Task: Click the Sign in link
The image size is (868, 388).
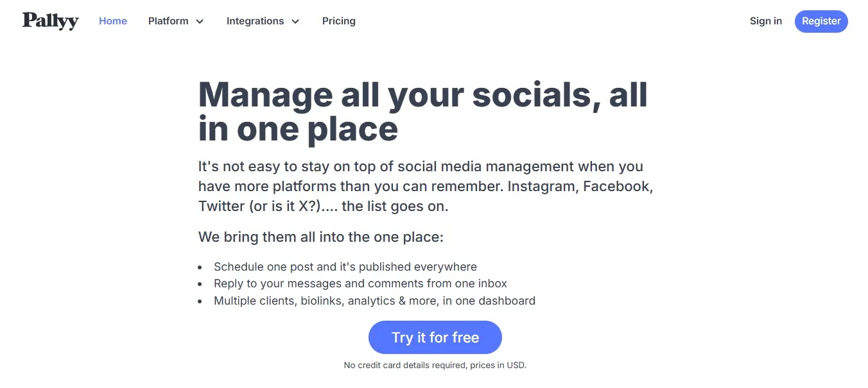Action: point(765,21)
